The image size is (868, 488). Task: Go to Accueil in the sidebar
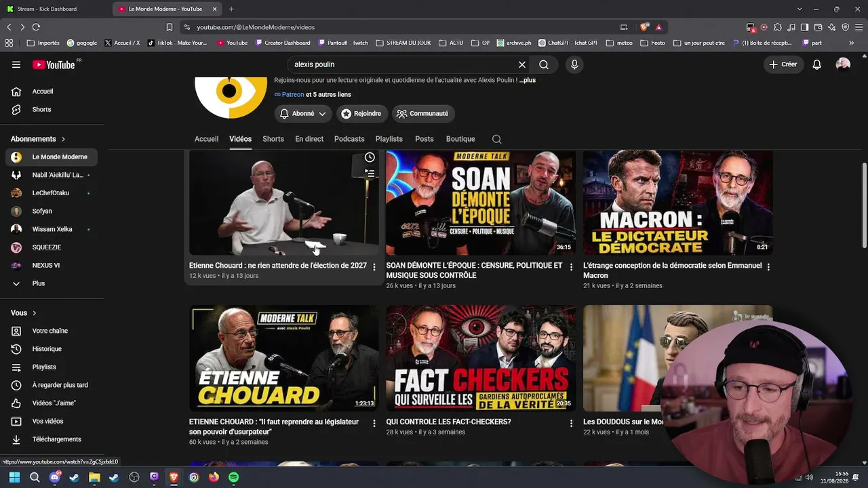(52, 91)
